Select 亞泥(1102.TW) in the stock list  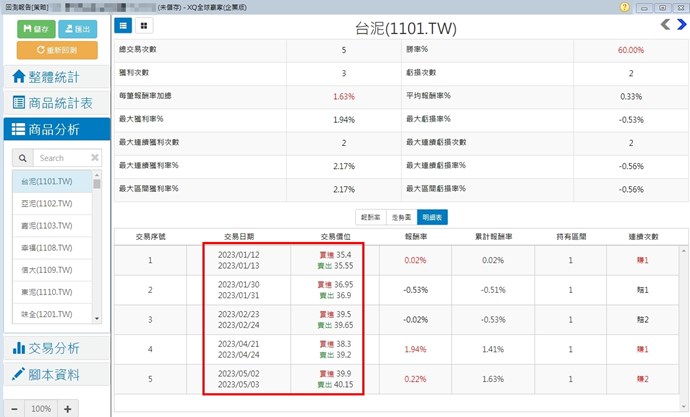pyautogui.click(x=48, y=202)
